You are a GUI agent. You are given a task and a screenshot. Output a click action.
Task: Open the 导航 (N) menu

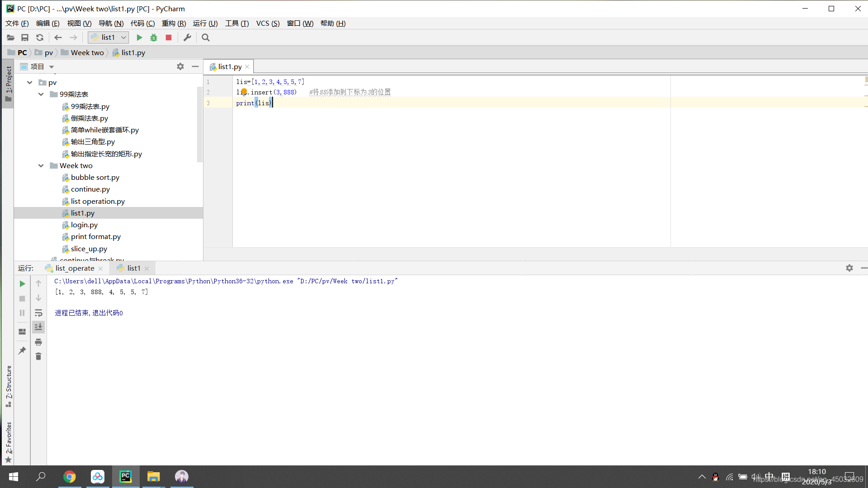click(x=111, y=23)
